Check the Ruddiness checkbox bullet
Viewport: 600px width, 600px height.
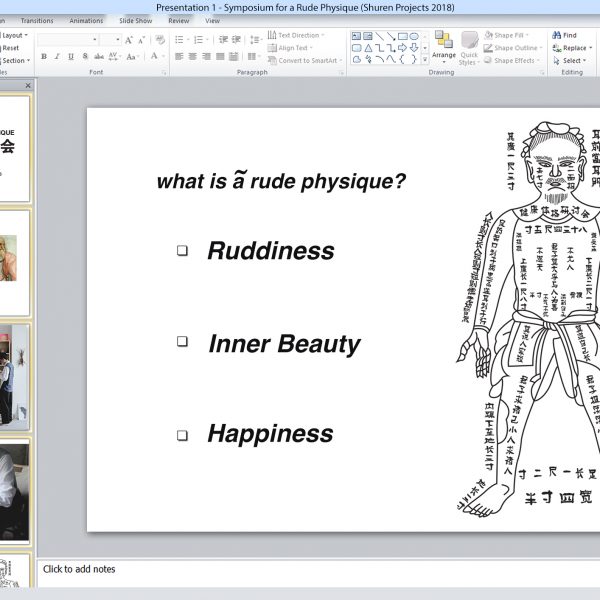(x=182, y=251)
